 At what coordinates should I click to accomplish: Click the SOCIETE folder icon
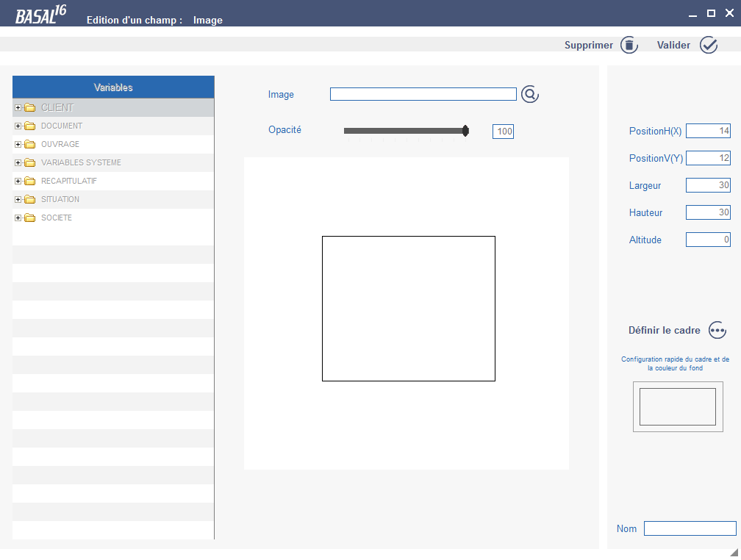29,218
